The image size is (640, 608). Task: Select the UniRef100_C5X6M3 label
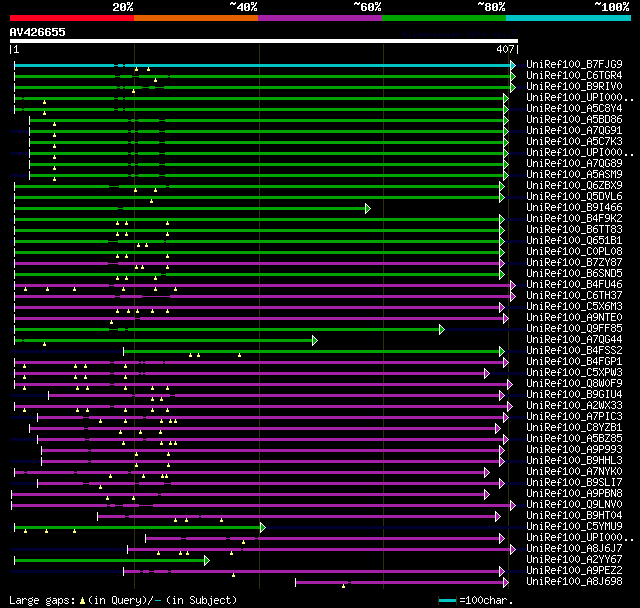574,307
